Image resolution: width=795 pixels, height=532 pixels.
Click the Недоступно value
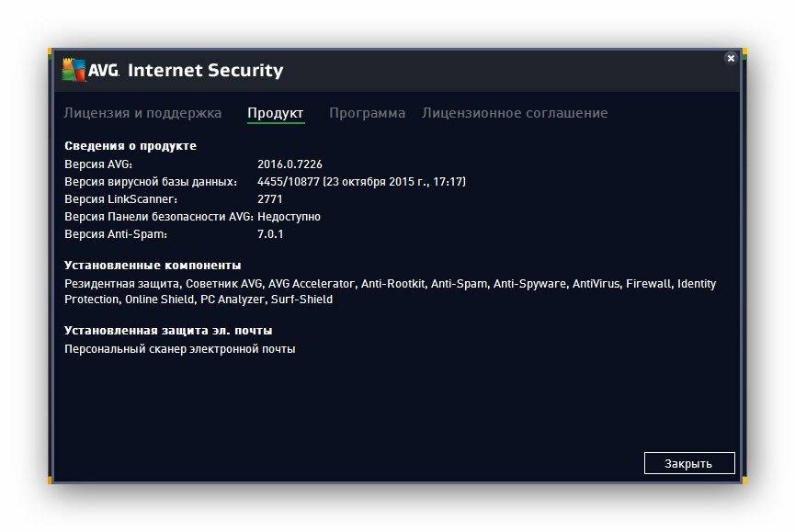[289, 216]
